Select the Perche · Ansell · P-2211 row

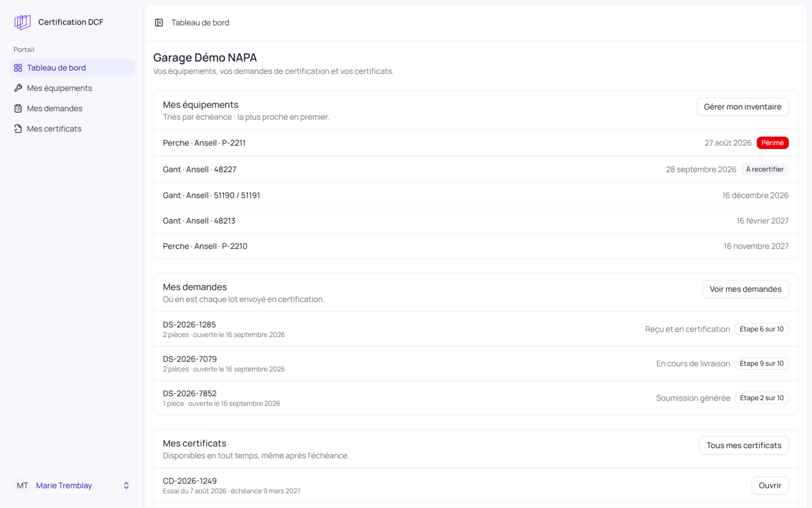tap(476, 143)
